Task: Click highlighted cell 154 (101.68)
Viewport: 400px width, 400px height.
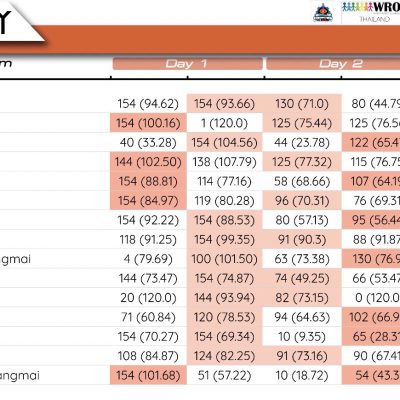Action: [x=148, y=375]
